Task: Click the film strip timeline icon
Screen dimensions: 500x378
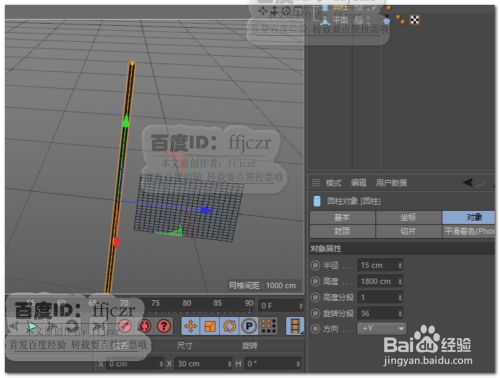Action: point(295,326)
